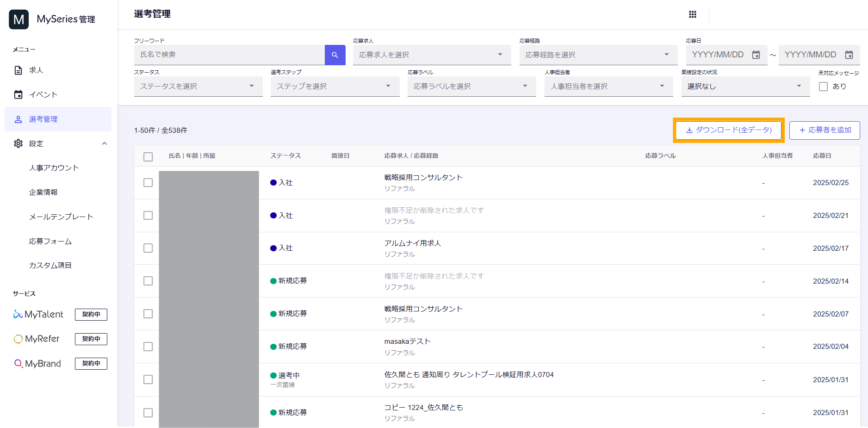The width and height of the screenshot is (868, 428).
Task: Open the 面接設定の状況 選択なし dropdown
Action: click(745, 87)
